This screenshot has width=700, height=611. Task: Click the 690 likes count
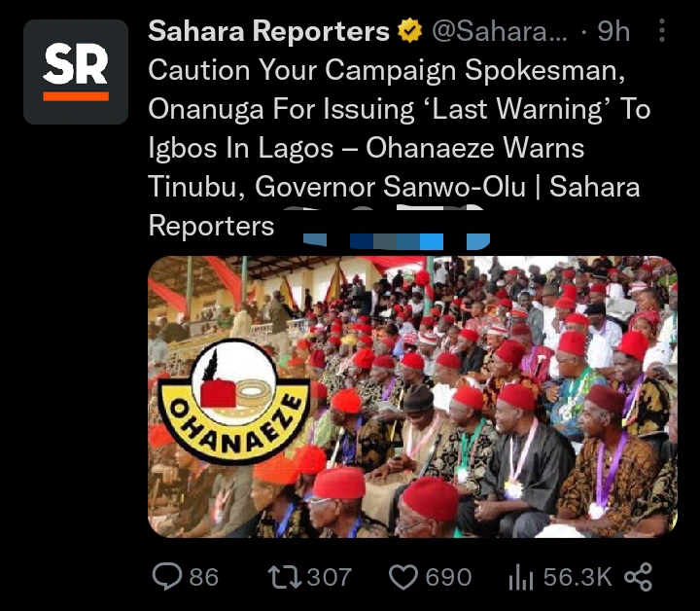[x=448, y=577]
